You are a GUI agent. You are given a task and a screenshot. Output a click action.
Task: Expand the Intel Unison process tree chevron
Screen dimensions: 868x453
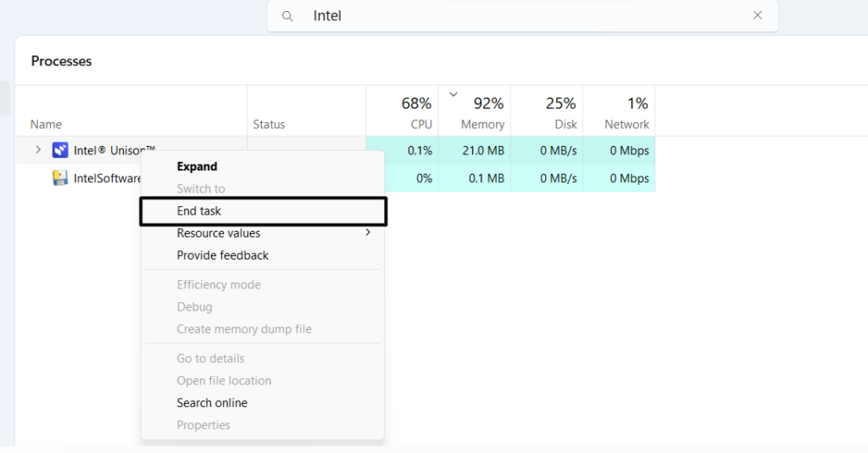pos(38,150)
